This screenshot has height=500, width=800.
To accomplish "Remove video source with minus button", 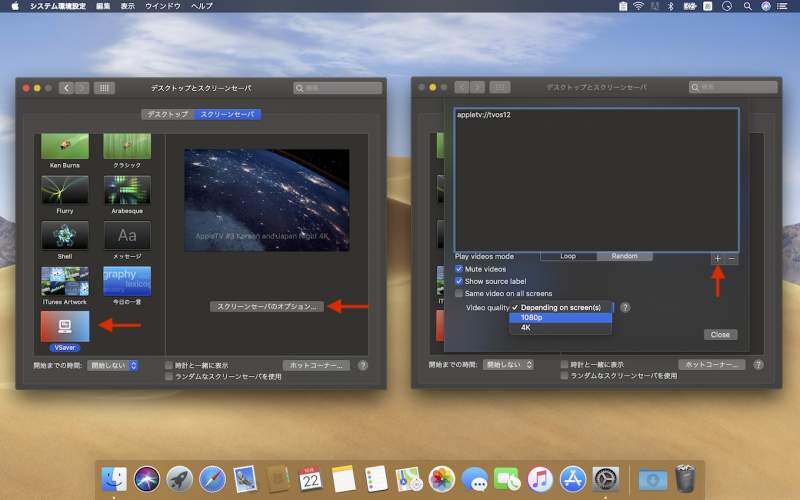I will point(732,259).
